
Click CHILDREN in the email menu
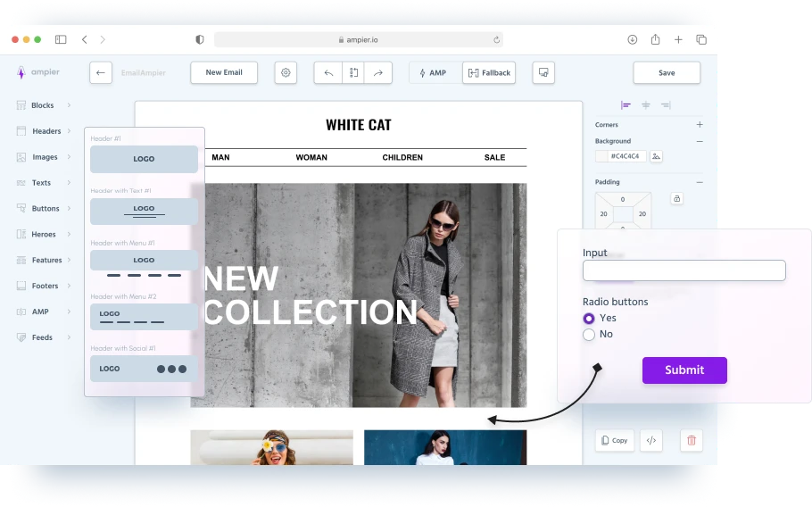tap(402, 157)
